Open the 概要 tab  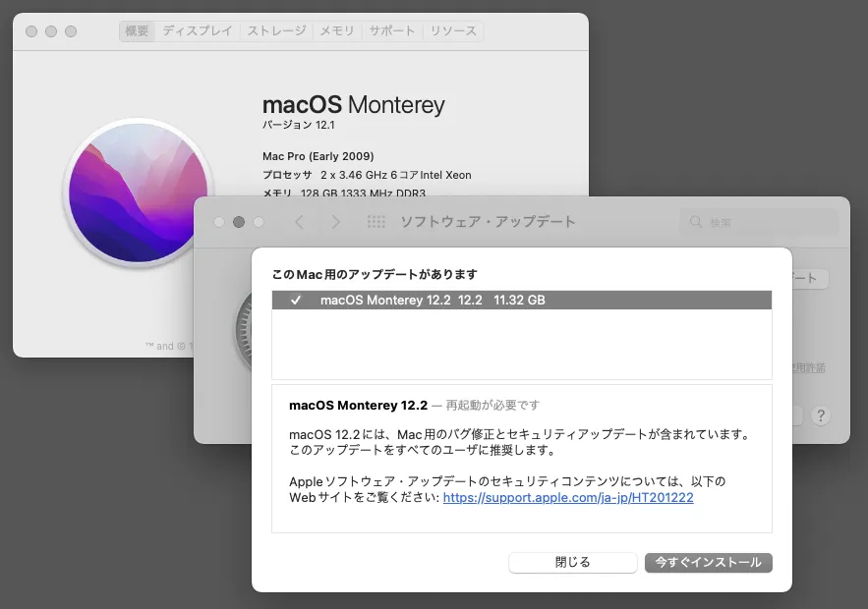(x=137, y=31)
